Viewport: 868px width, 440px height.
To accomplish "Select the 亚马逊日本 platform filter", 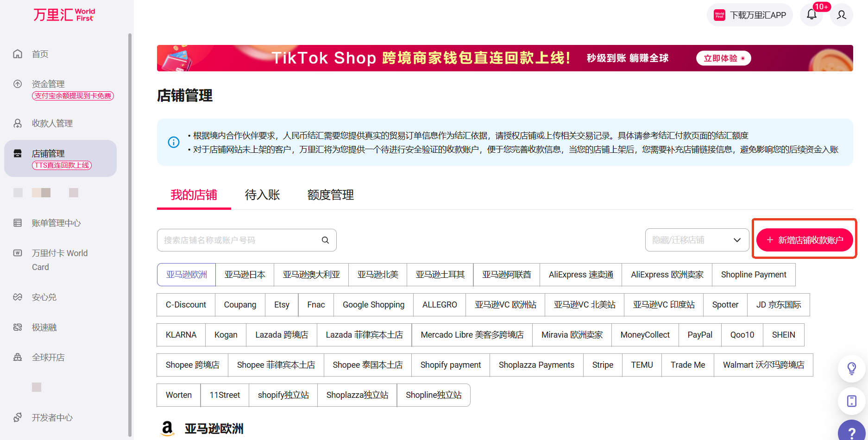I will click(x=245, y=275).
